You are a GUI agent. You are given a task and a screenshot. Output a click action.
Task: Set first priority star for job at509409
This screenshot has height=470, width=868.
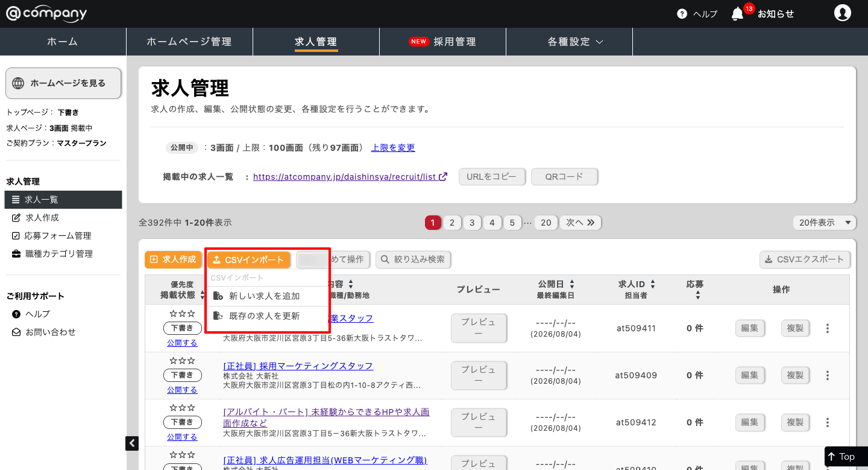(174, 361)
